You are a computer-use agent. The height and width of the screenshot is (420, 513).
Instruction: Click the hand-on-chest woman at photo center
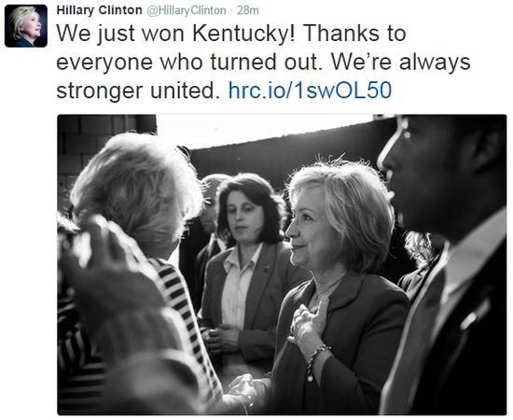pos(340,288)
